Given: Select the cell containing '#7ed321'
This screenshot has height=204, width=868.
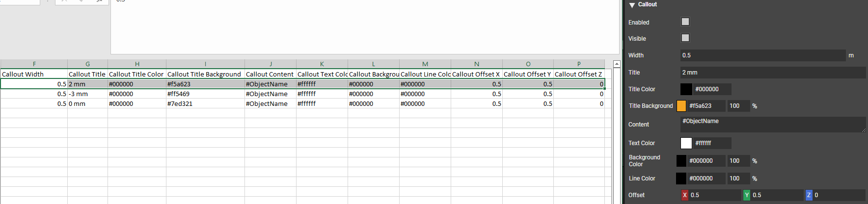Looking at the screenshot, I should (x=205, y=103).
